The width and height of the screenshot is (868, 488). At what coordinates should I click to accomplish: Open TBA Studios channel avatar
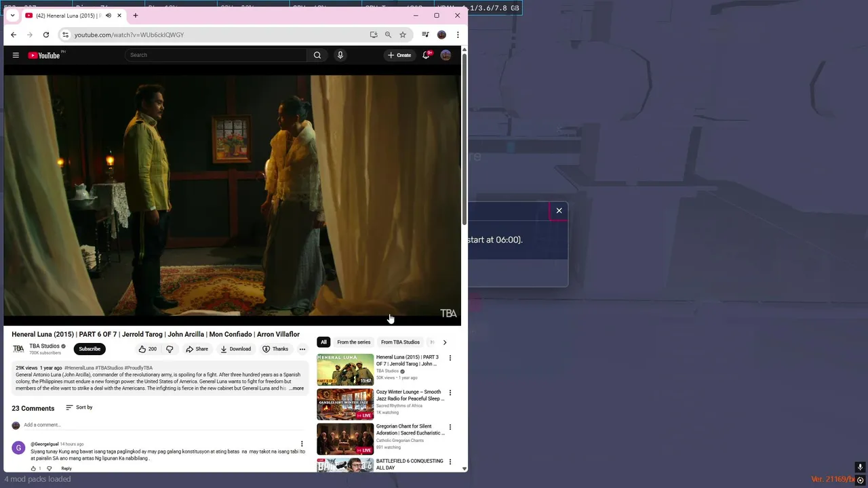(18, 349)
